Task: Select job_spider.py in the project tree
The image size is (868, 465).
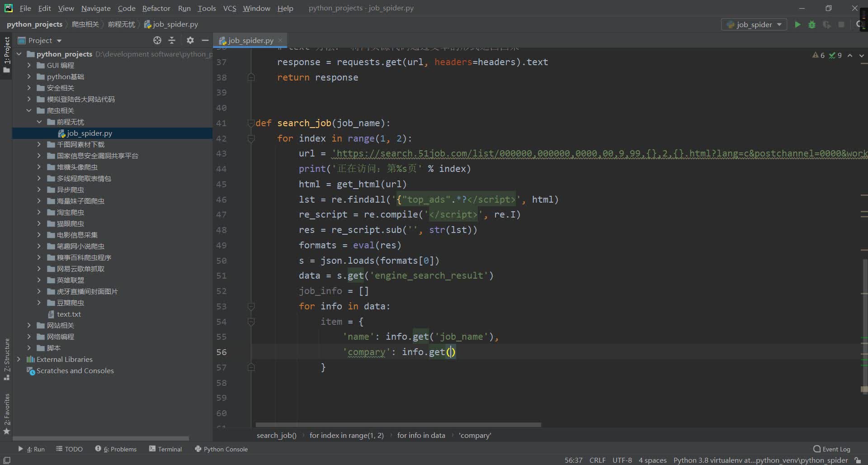Action: click(x=90, y=133)
